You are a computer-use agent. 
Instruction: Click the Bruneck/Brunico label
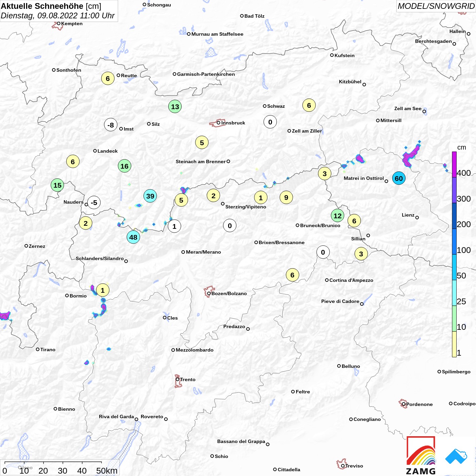(x=320, y=225)
